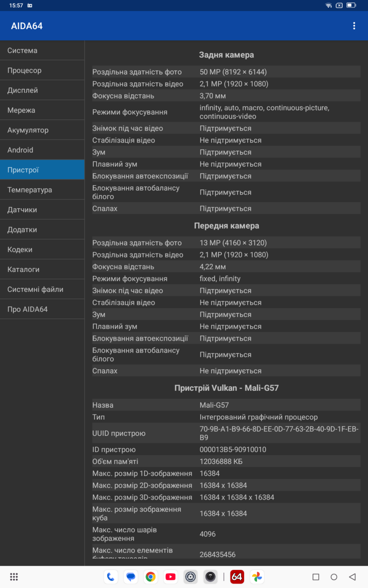This screenshot has width=368, height=588.
Task: Open the app drawer grid icon
Action: 14,577
